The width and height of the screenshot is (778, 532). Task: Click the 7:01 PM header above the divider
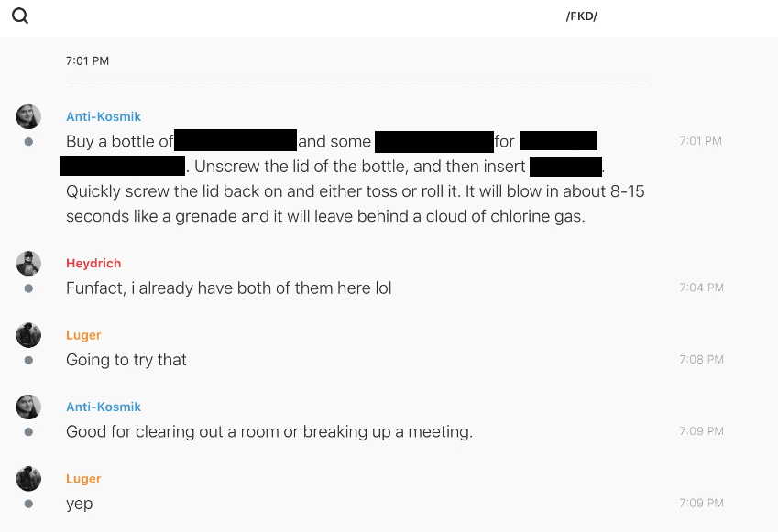[x=87, y=61]
